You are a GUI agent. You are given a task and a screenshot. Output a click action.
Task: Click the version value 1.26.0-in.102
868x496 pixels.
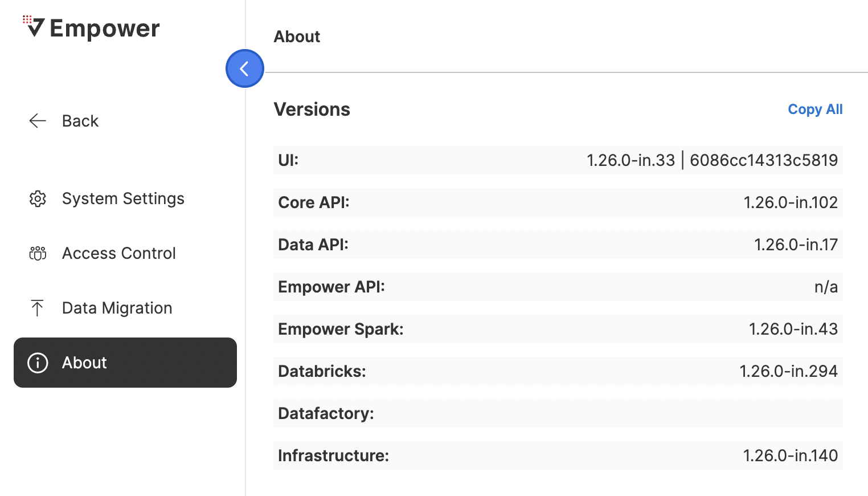(791, 202)
